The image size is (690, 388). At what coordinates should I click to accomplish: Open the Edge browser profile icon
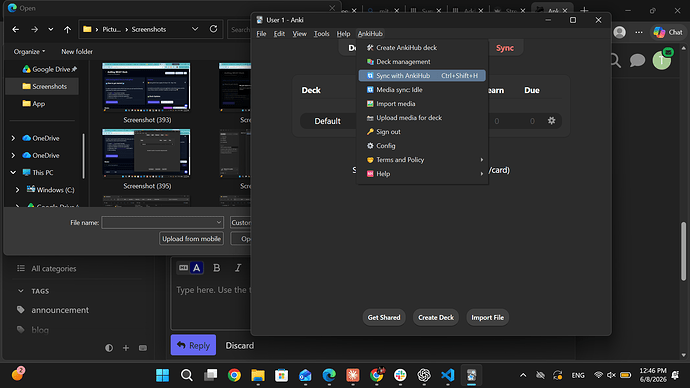click(x=620, y=32)
